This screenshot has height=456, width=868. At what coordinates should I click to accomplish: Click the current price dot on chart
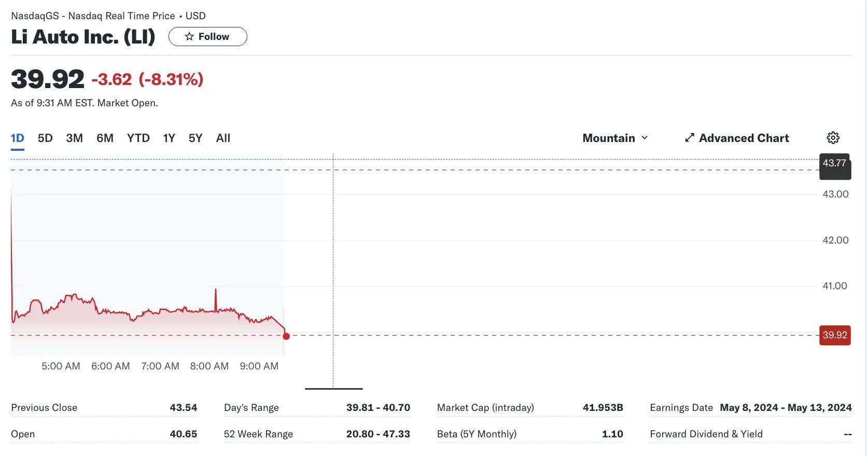click(286, 336)
